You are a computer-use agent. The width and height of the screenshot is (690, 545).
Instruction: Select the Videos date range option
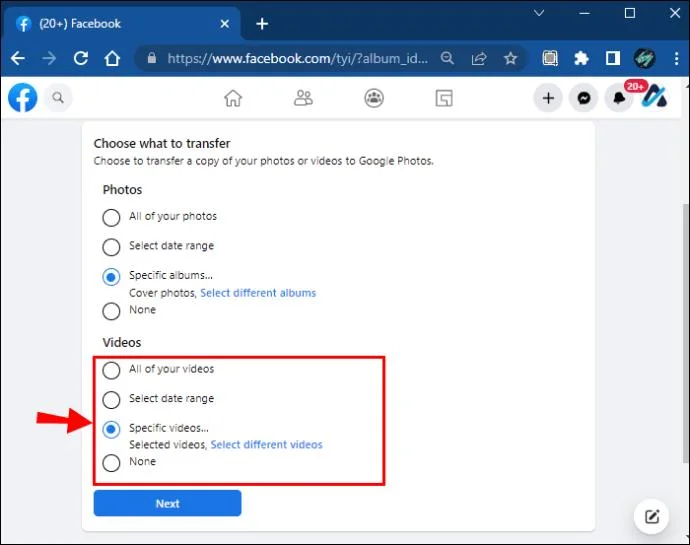click(111, 400)
